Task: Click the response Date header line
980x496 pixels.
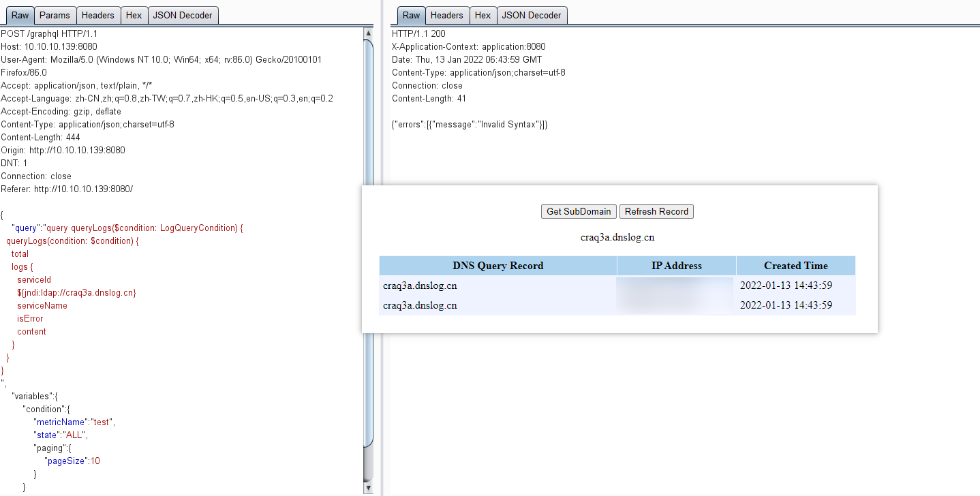Action: click(467, 59)
